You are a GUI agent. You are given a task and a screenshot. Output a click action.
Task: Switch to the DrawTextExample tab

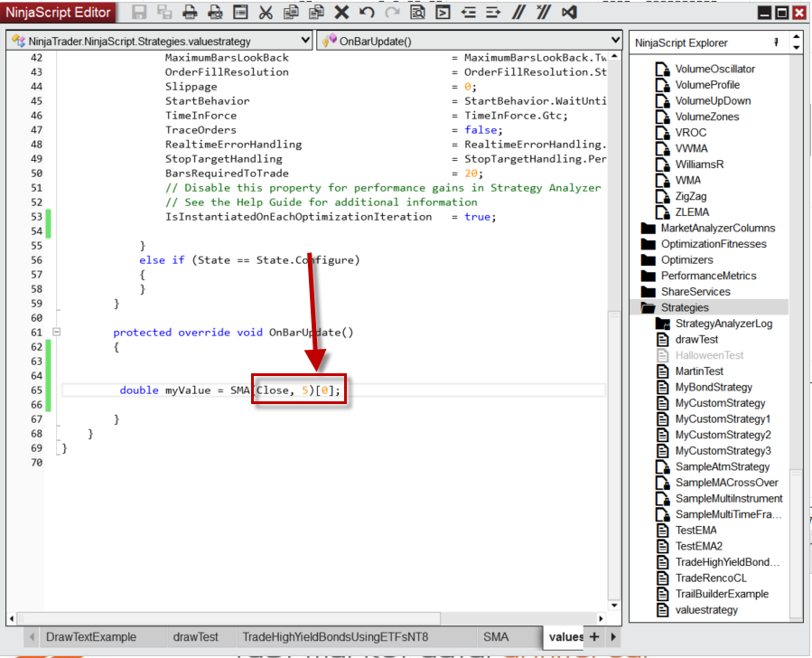(x=90, y=637)
